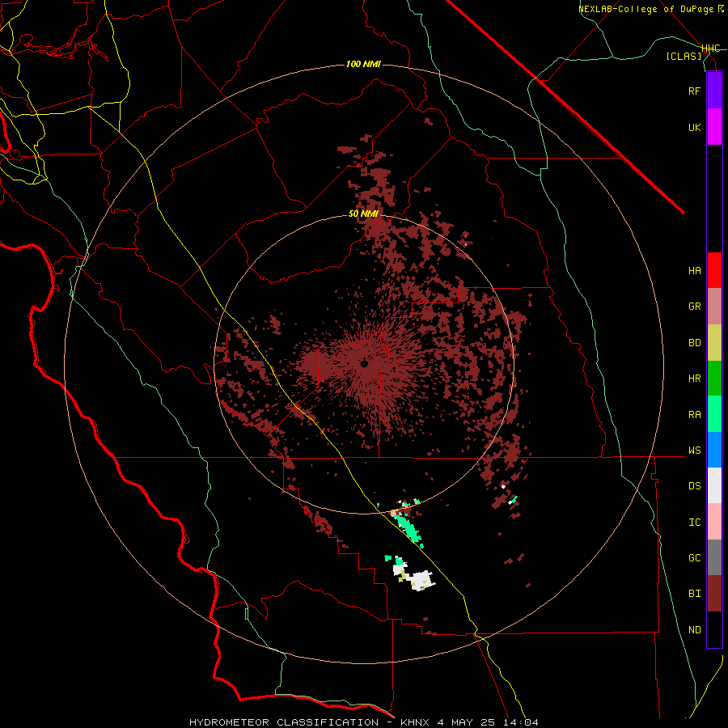Viewport: 728px width, 728px height.
Task: Click the NEXLAB-College of DuPage credit
Action: (x=645, y=9)
